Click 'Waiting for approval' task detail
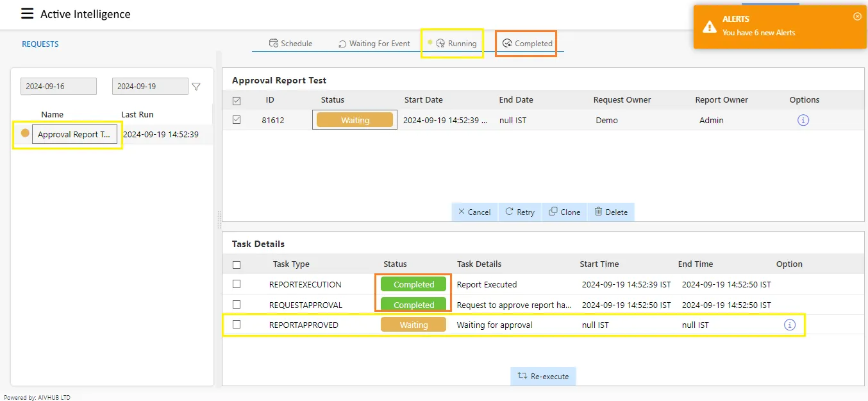This screenshot has height=401, width=868. pos(494,325)
